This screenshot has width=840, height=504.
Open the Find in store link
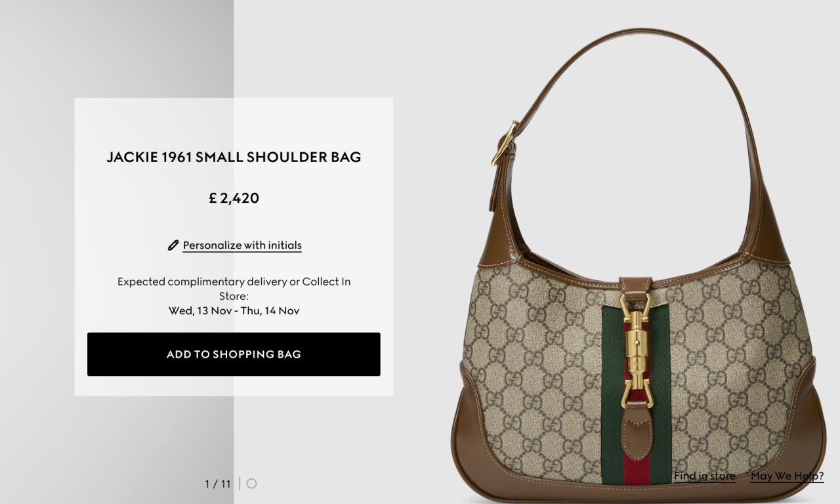(x=705, y=476)
